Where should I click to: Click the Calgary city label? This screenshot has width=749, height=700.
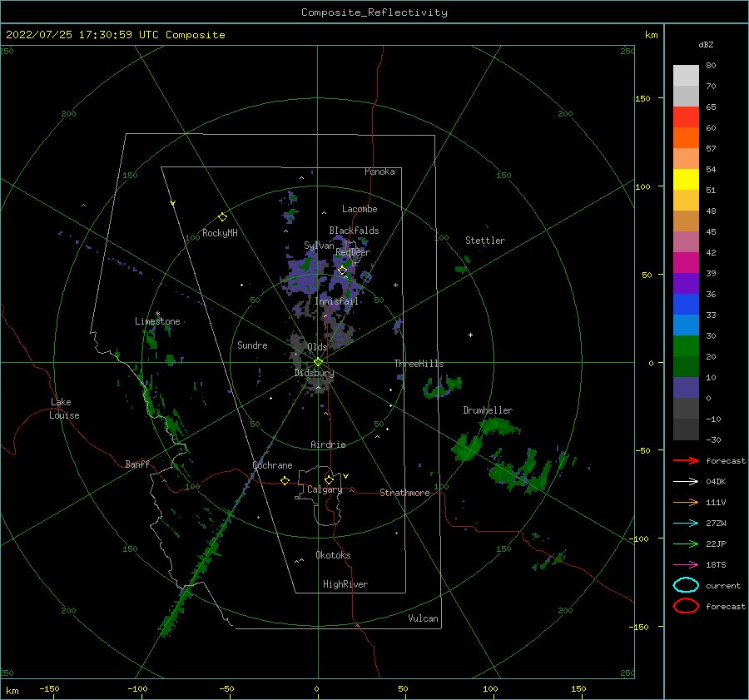pos(325,489)
